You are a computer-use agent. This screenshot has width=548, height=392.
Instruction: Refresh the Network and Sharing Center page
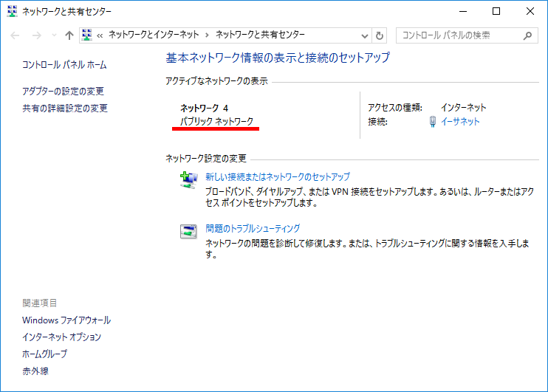pos(379,35)
